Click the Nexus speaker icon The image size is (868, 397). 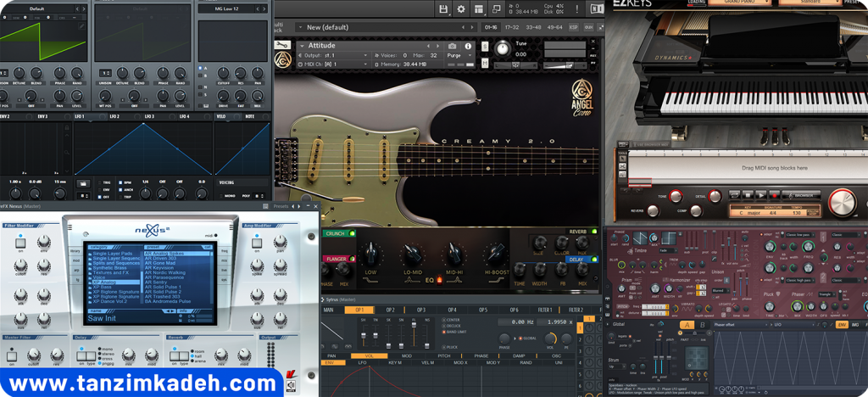pyautogui.click(x=292, y=386)
